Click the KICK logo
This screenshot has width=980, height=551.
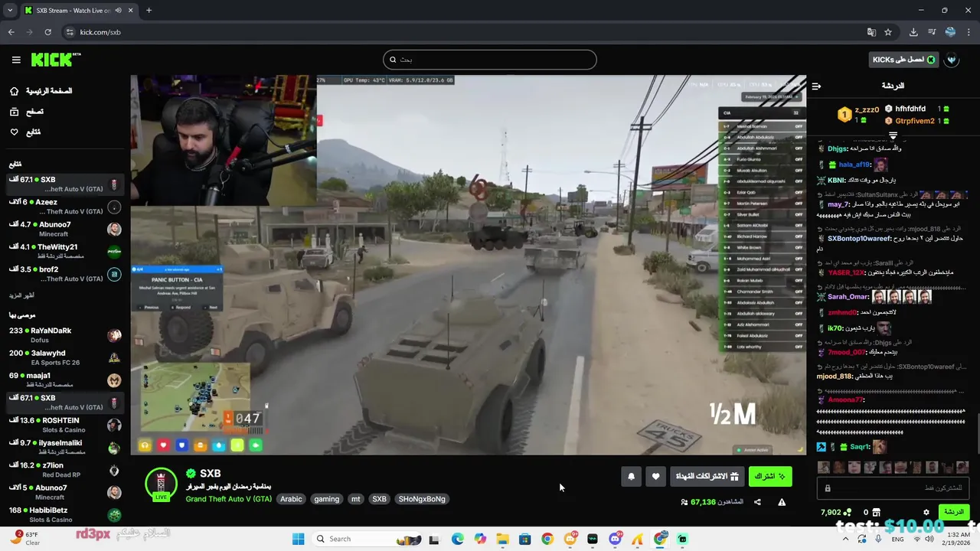click(55, 60)
